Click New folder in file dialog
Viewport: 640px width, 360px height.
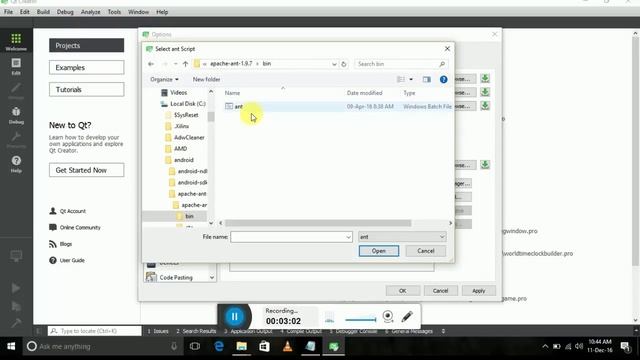point(207,80)
